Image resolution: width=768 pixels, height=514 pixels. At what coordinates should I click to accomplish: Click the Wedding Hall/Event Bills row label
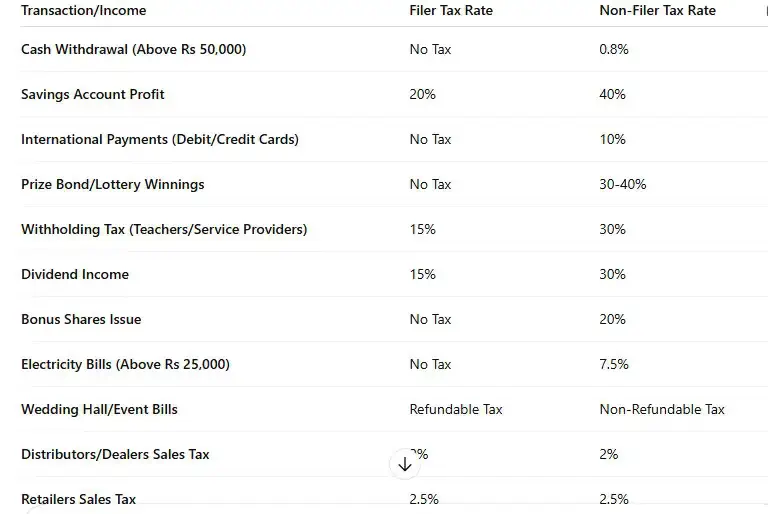[x=99, y=409]
